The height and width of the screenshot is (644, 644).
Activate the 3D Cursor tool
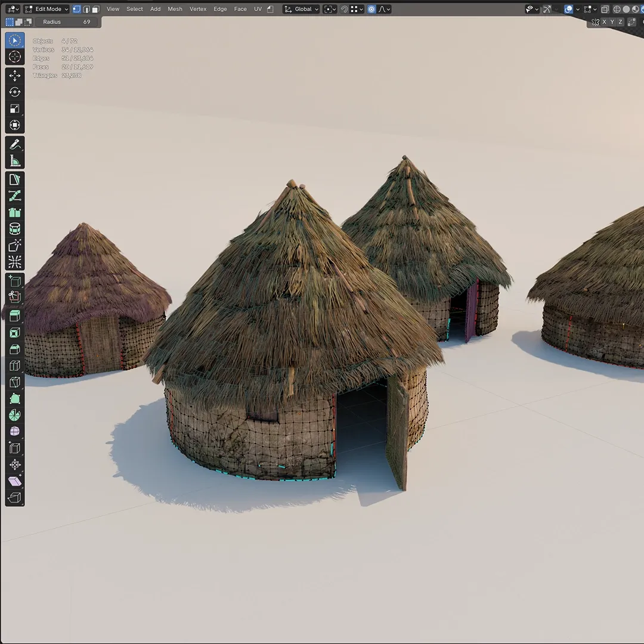[15, 57]
